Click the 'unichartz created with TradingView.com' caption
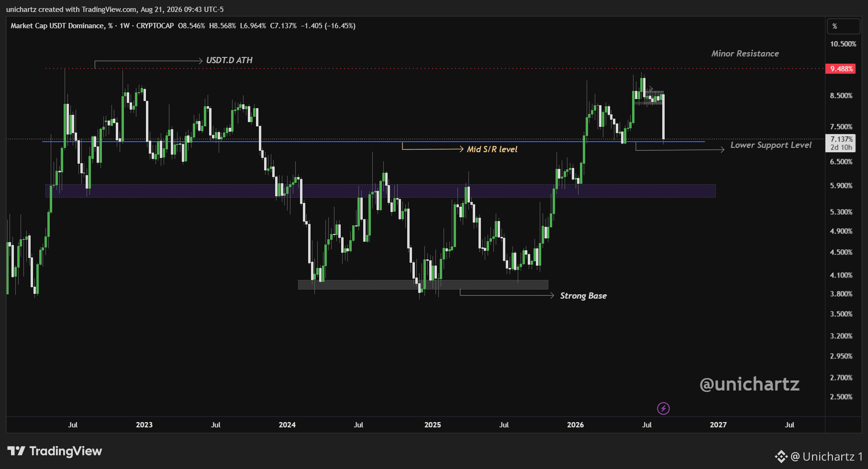Image resolution: width=868 pixels, height=469 pixels. (x=71, y=10)
